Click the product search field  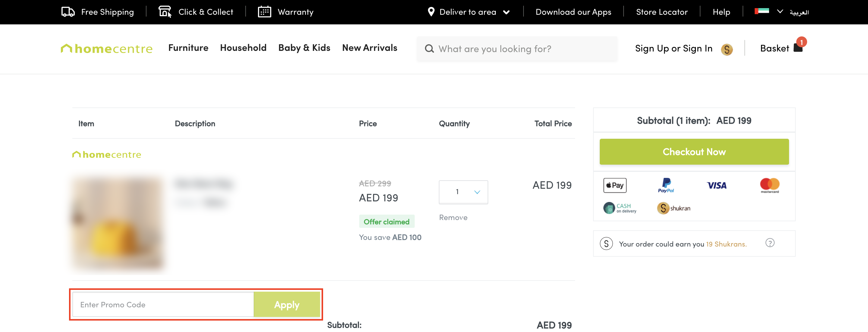517,49
